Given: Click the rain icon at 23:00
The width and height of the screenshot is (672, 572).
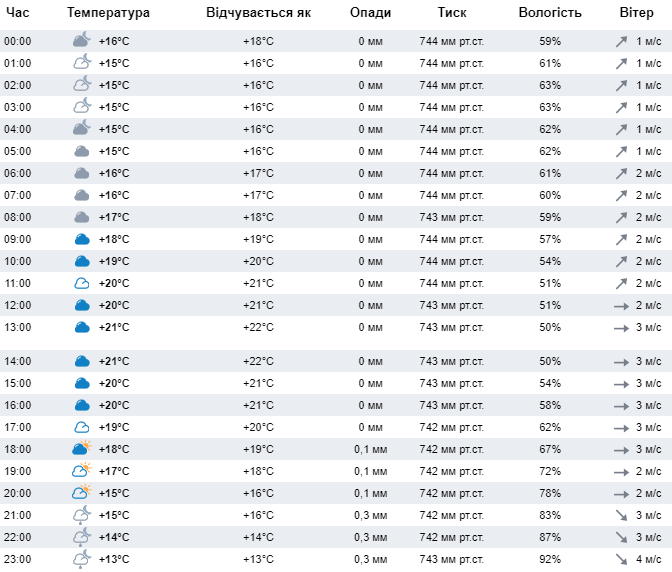Looking at the screenshot, I should 82,560.
